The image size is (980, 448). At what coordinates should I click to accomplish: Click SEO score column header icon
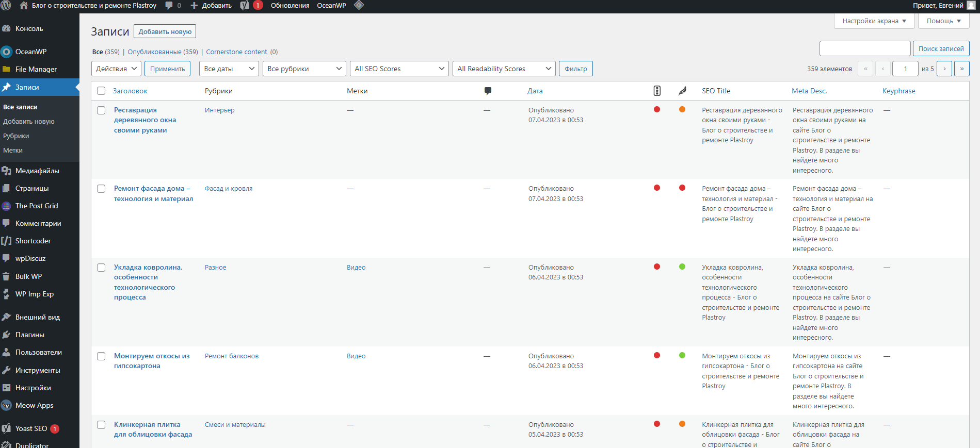pos(657,91)
